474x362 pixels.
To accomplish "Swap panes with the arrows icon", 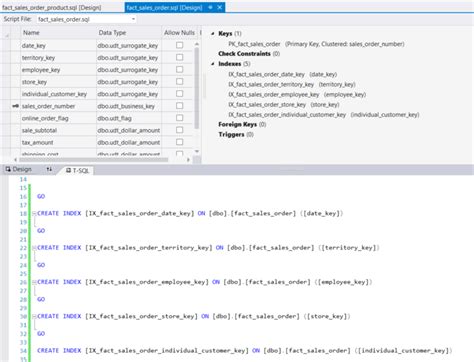I will click(49, 169).
